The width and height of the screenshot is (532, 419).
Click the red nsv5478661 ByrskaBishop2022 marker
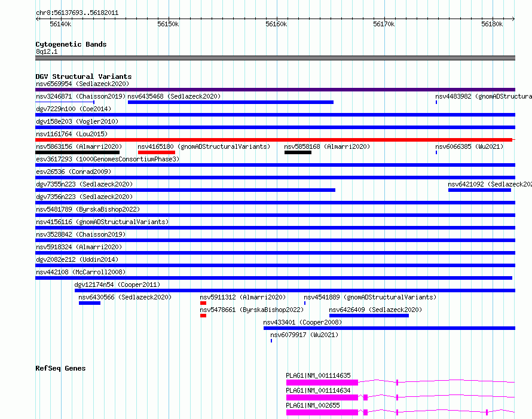click(203, 316)
